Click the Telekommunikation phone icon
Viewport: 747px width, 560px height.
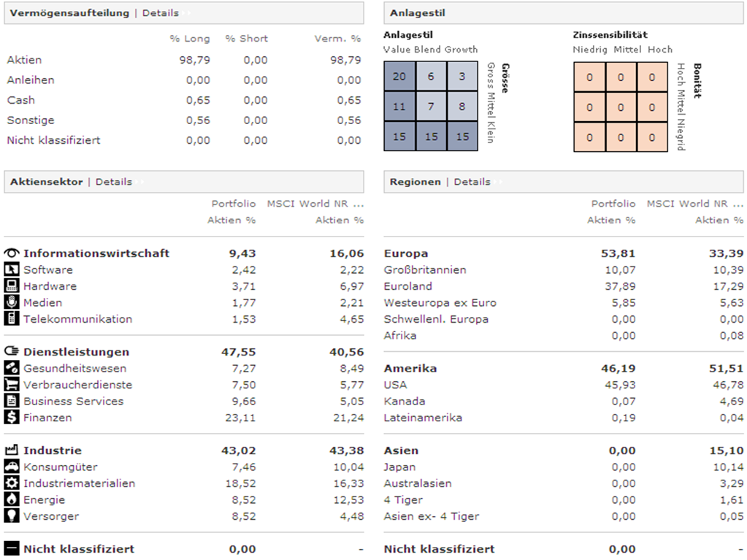[12, 319]
